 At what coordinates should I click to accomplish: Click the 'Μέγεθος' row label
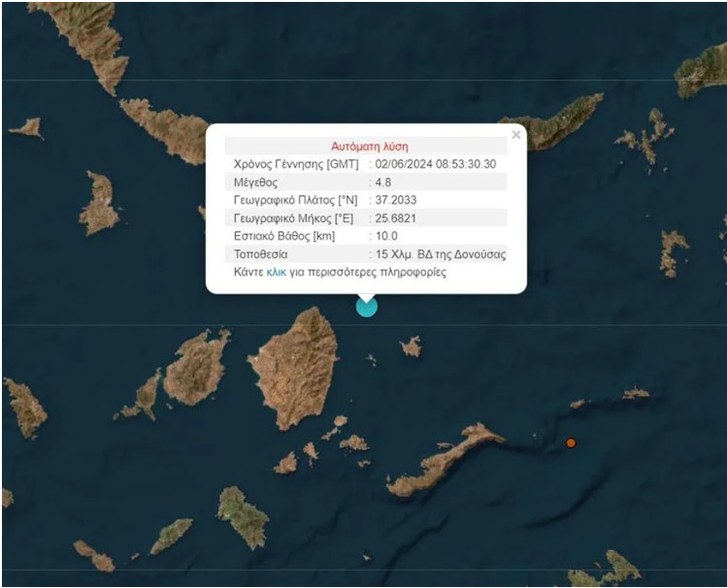[x=256, y=181]
